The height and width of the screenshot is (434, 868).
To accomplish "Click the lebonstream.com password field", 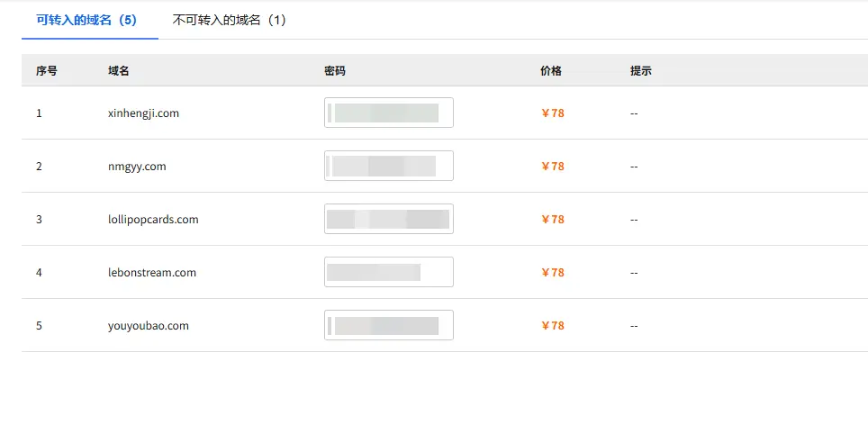I will (x=389, y=272).
